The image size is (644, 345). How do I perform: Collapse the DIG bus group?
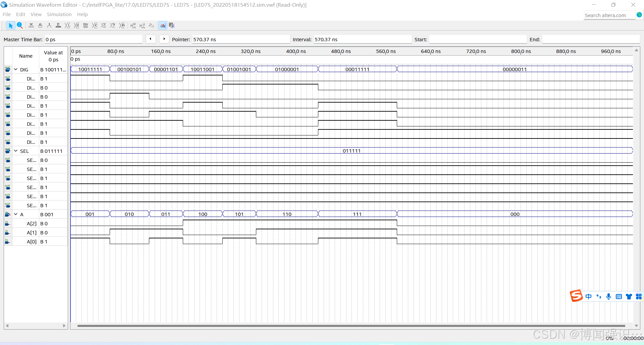pyautogui.click(x=16, y=69)
